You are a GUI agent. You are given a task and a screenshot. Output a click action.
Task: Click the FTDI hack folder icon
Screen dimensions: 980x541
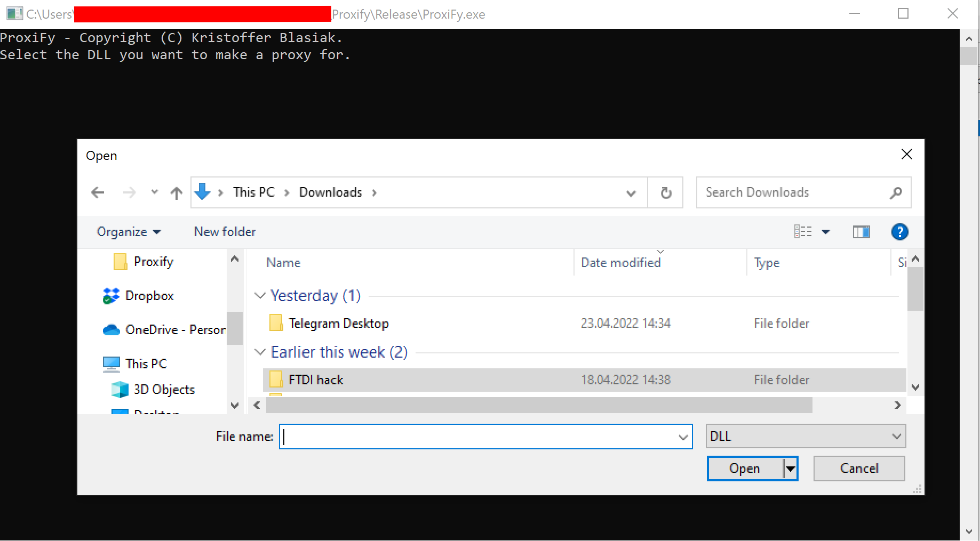point(276,379)
